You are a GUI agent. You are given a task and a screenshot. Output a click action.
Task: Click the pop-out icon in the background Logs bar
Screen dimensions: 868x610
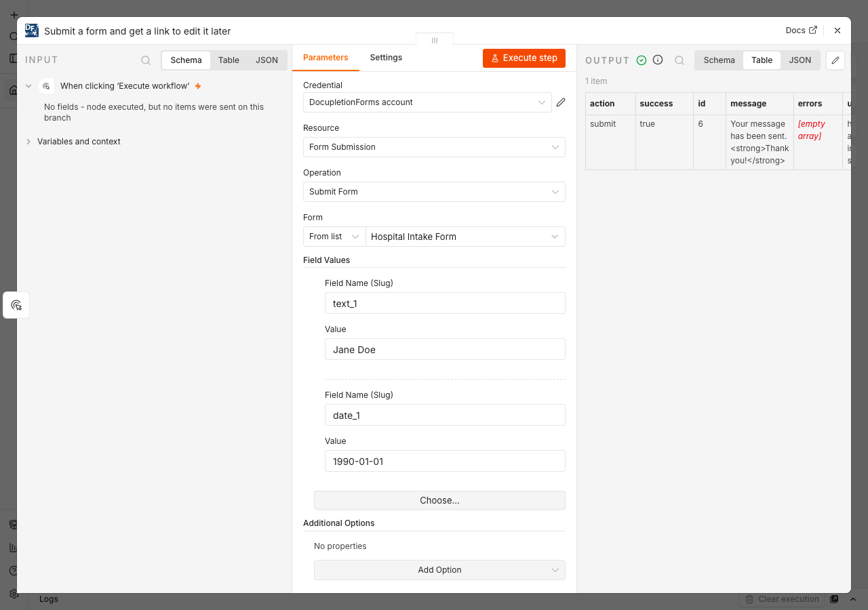click(x=834, y=599)
